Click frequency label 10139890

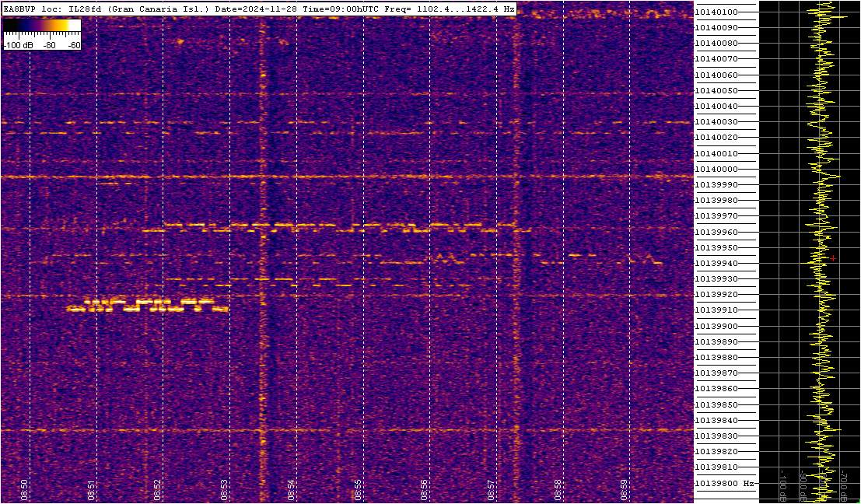(x=716, y=342)
